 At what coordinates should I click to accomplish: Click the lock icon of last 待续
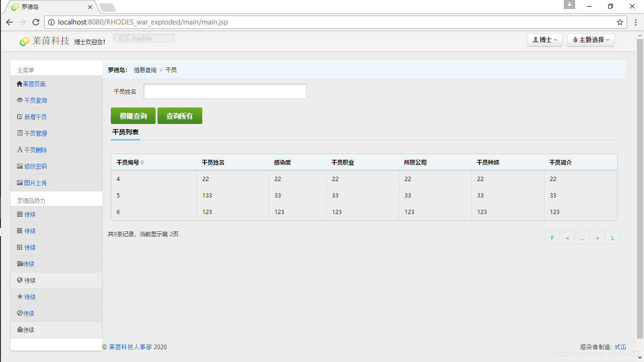[x=20, y=329]
